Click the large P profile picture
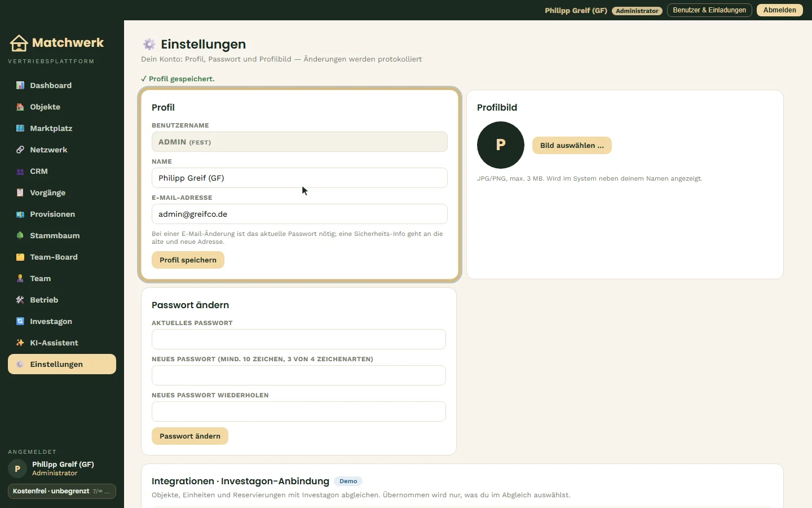This screenshot has width=812, height=508. pyautogui.click(x=501, y=145)
